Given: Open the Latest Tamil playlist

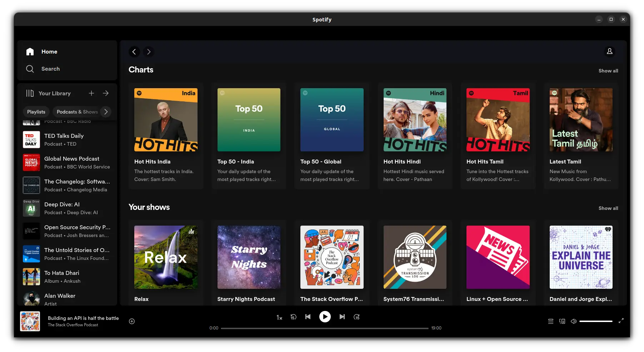Looking at the screenshot, I should pos(581,136).
